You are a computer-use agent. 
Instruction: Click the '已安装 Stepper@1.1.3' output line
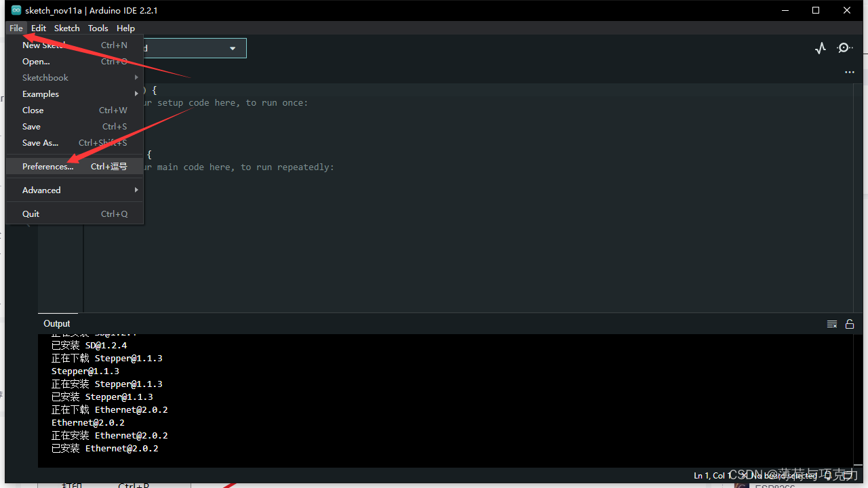[x=102, y=396]
